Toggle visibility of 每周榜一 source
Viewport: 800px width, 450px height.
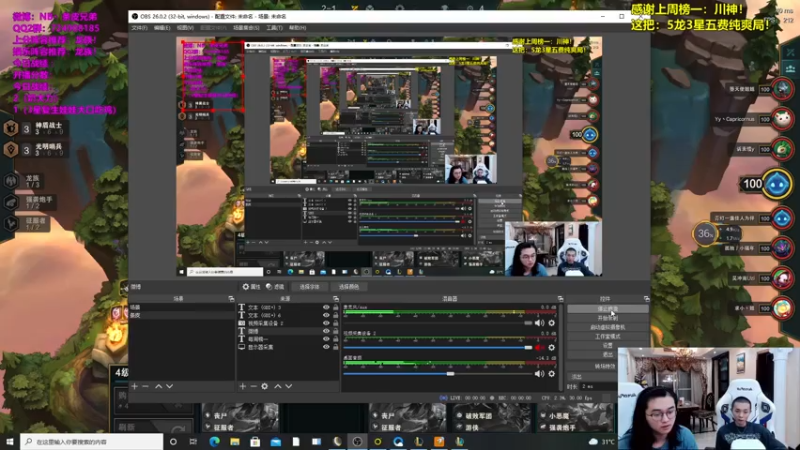tap(326, 339)
